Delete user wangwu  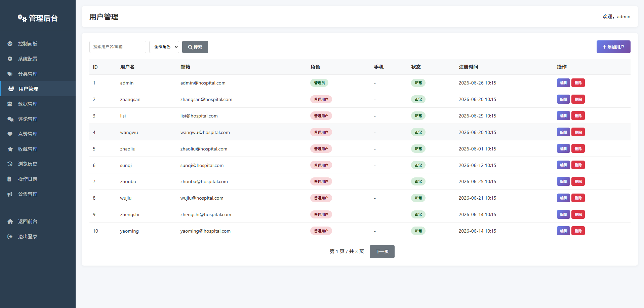[578, 132]
